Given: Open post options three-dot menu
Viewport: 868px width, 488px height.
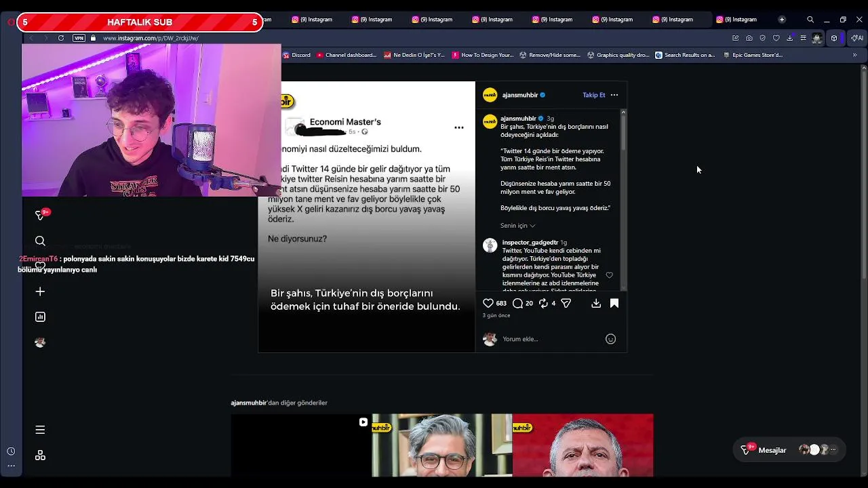Looking at the screenshot, I should pyautogui.click(x=614, y=95).
